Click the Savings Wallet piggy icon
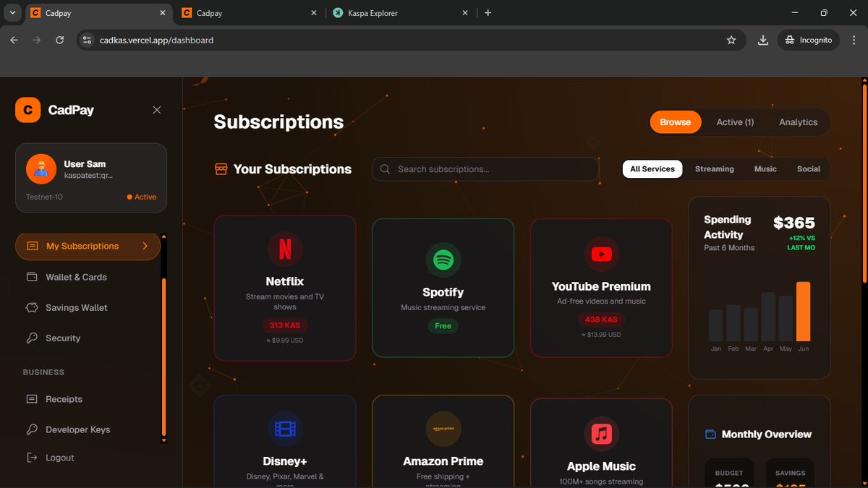Viewport: 868px width, 488px height. pyautogui.click(x=32, y=307)
